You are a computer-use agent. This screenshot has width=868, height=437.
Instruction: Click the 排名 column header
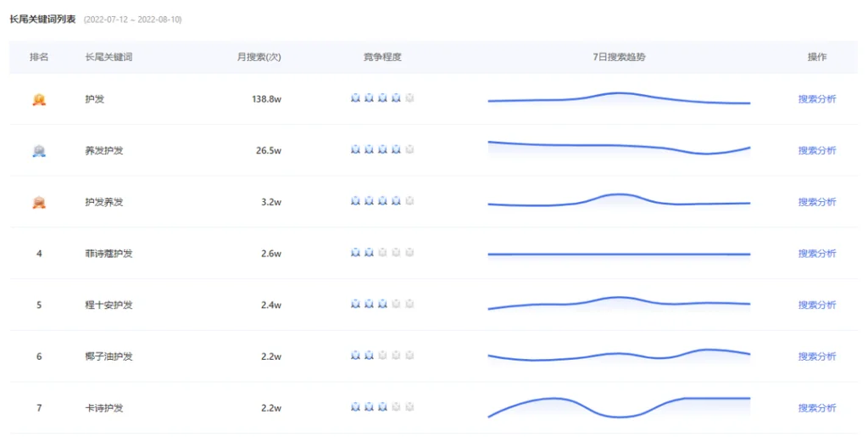coord(39,57)
